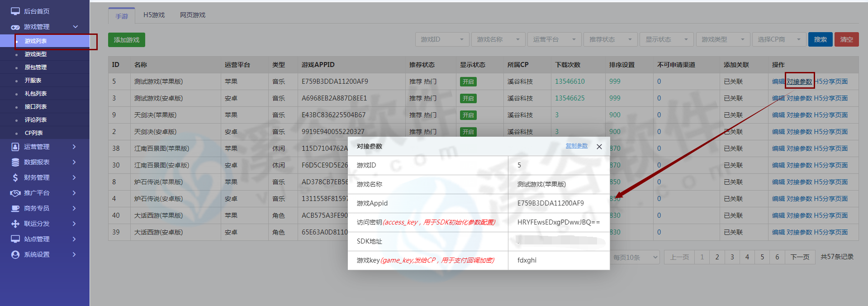Screen dimensions: 868x306
Task: Open the 选择CP商 dropdown
Action: (x=778, y=39)
